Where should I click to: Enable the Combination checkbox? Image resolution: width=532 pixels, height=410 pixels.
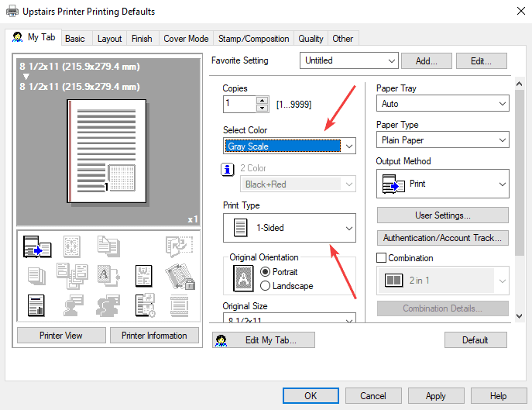(x=382, y=258)
